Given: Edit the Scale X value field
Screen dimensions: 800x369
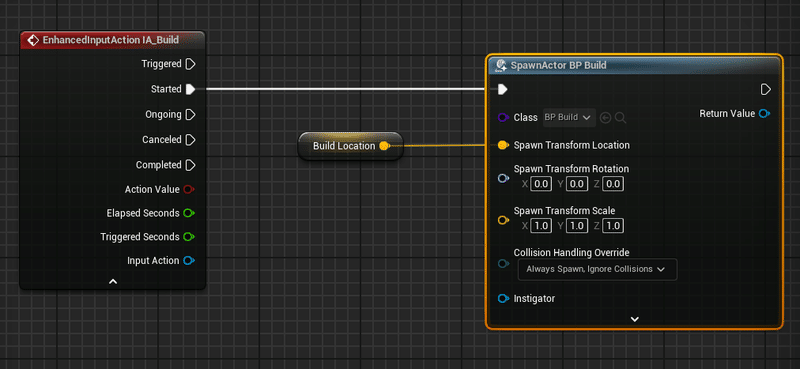Looking at the screenshot, I should coord(541,226).
